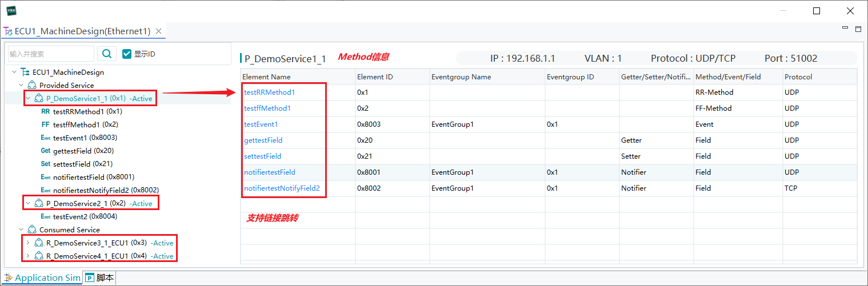Focus the 输入并搜索 search field

coord(51,54)
